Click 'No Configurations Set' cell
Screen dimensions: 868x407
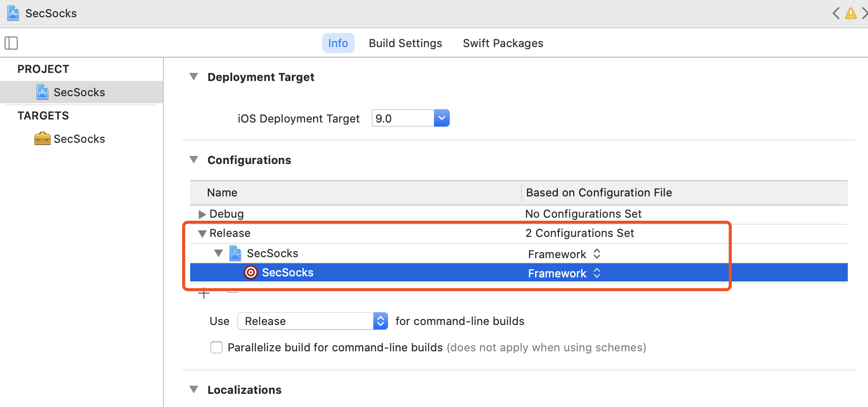pyautogui.click(x=583, y=214)
